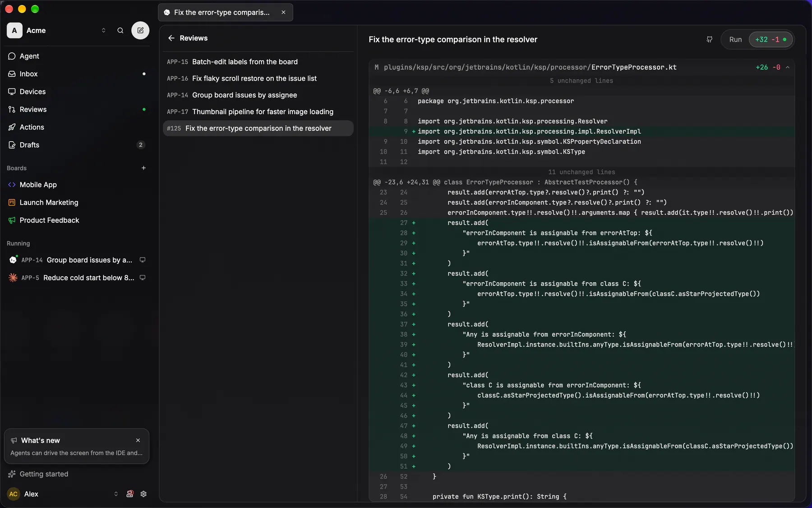Click the +32 -1 changes badge
812x508 pixels.
[770, 40]
